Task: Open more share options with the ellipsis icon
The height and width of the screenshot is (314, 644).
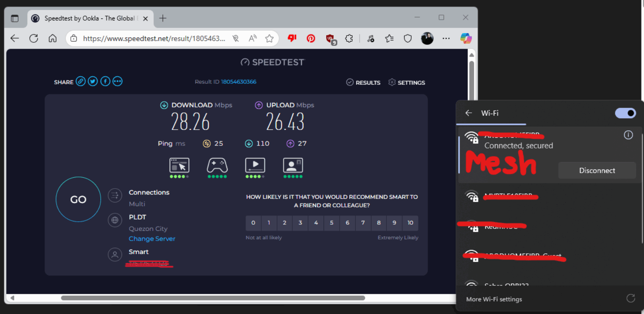Action: [x=117, y=81]
